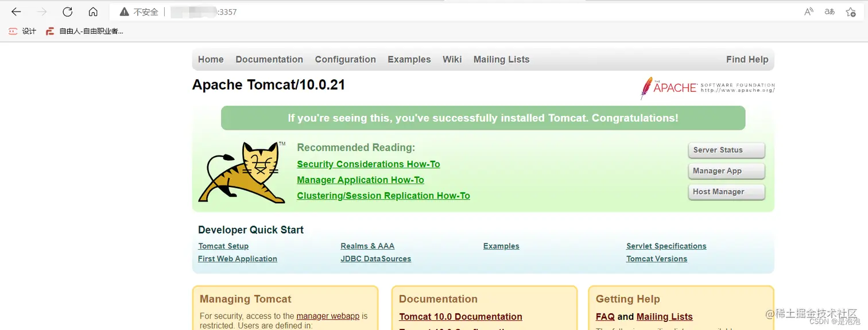Open the Examples nav item
Screen dimensions: 868x330
[x=409, y=60]
